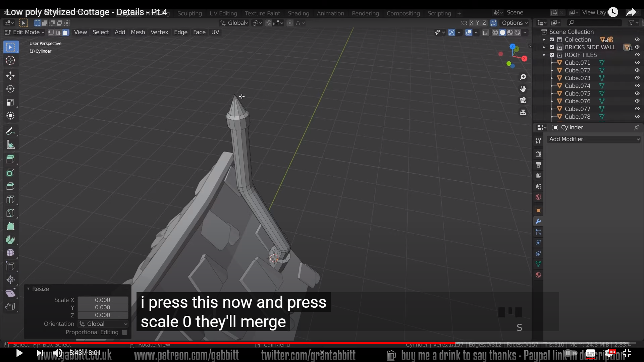The width and height of the screenshot is (644, 362).
Task: Select the 3D Cursor tool
Action: coord(10,60)
